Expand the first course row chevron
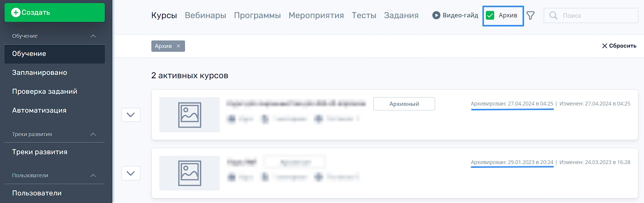 tap(131, 115)
